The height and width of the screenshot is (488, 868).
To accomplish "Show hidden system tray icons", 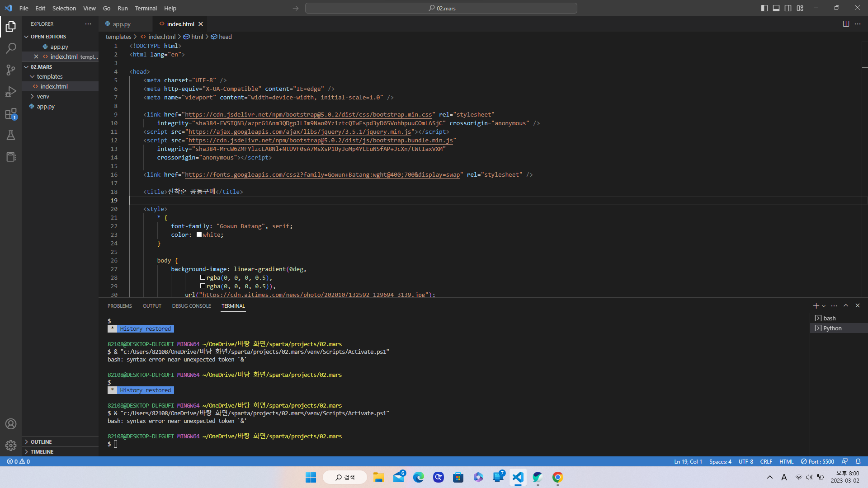I will click(770, 477).
